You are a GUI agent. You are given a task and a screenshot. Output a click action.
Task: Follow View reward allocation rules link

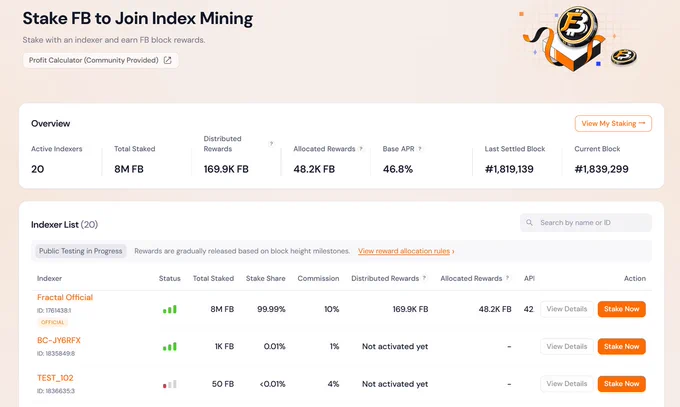pos(406,251)
